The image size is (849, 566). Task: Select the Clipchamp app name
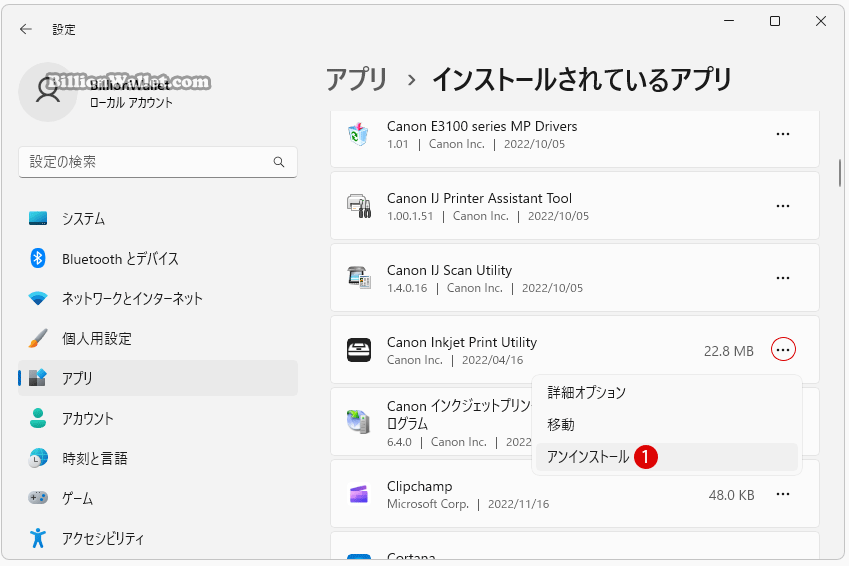(x=420, y=486)
